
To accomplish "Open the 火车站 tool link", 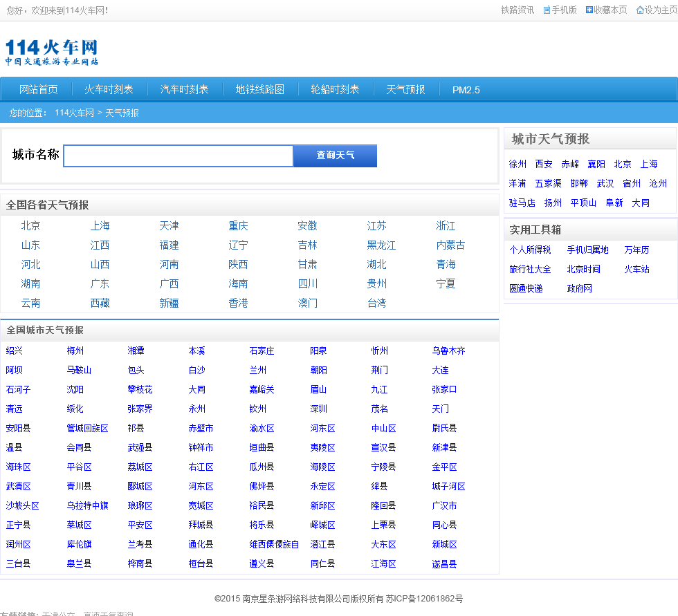I will pos(636,269).
